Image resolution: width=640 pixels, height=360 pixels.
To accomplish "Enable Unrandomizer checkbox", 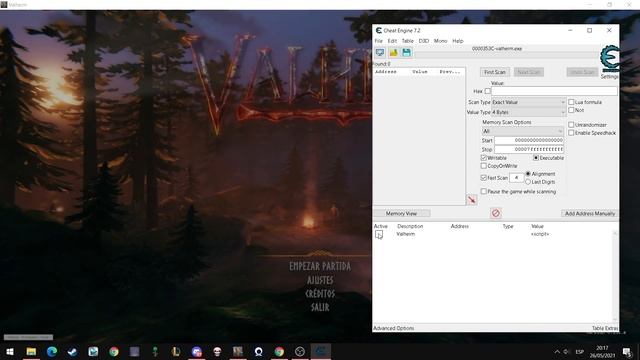I will click(571, 124).
